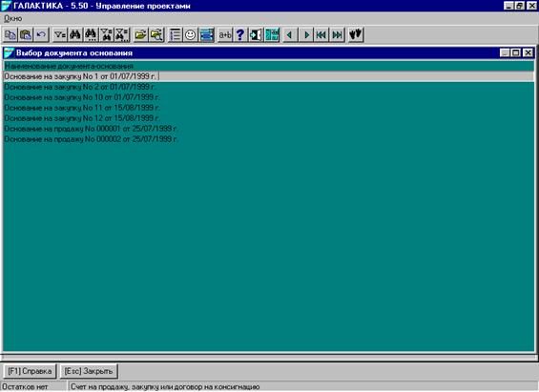
Task: Select Основание на закупку No 12 row
Action: tap(268, 118)
